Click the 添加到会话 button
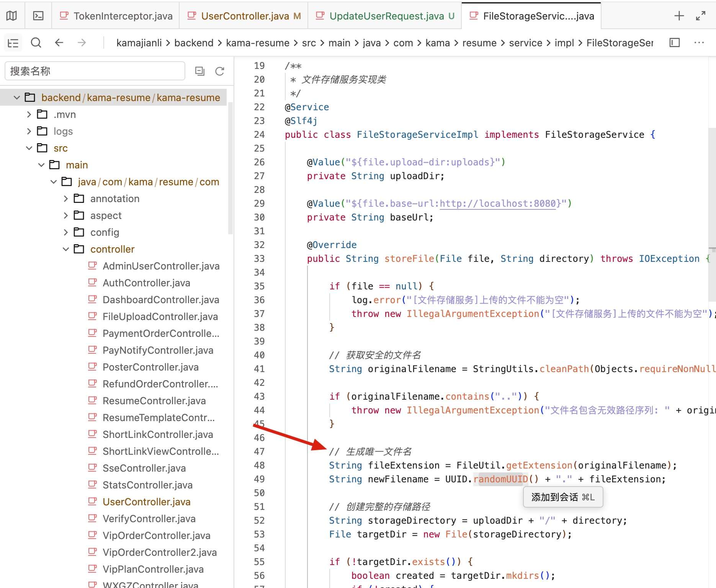This screenshot has width=716, height=588. tap(563, 497)
